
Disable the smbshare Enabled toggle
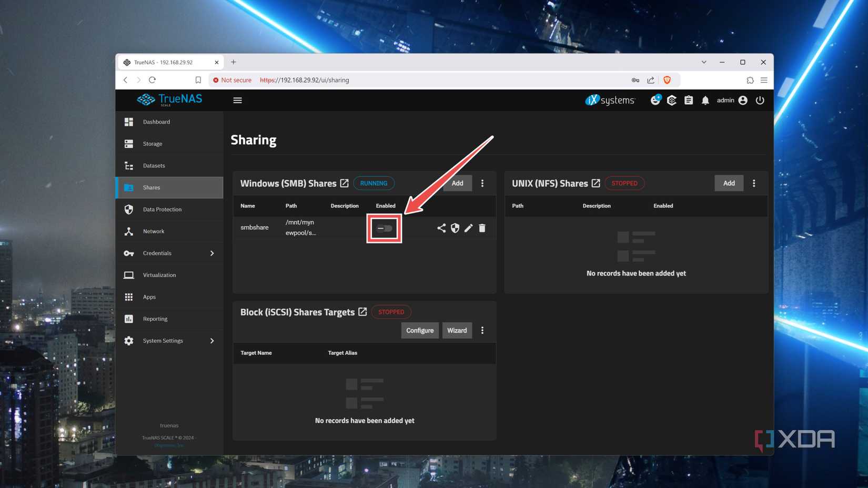(x=383, y=228)
